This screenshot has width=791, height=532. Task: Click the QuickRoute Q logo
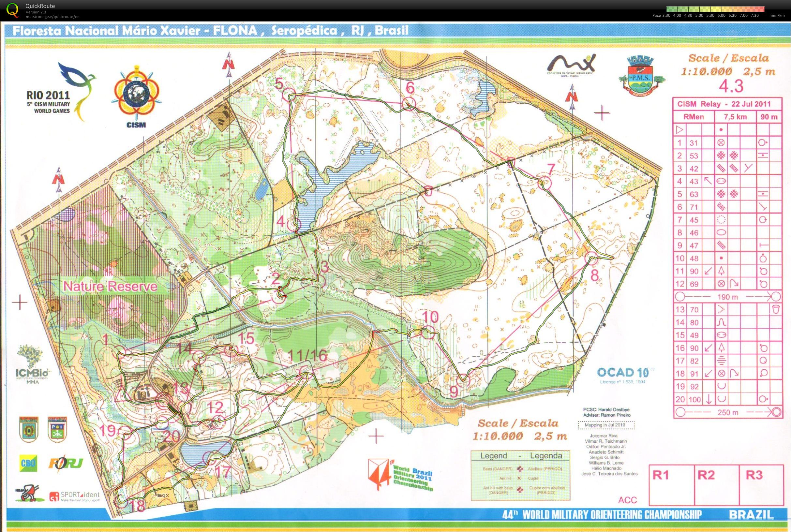(13, 10)
